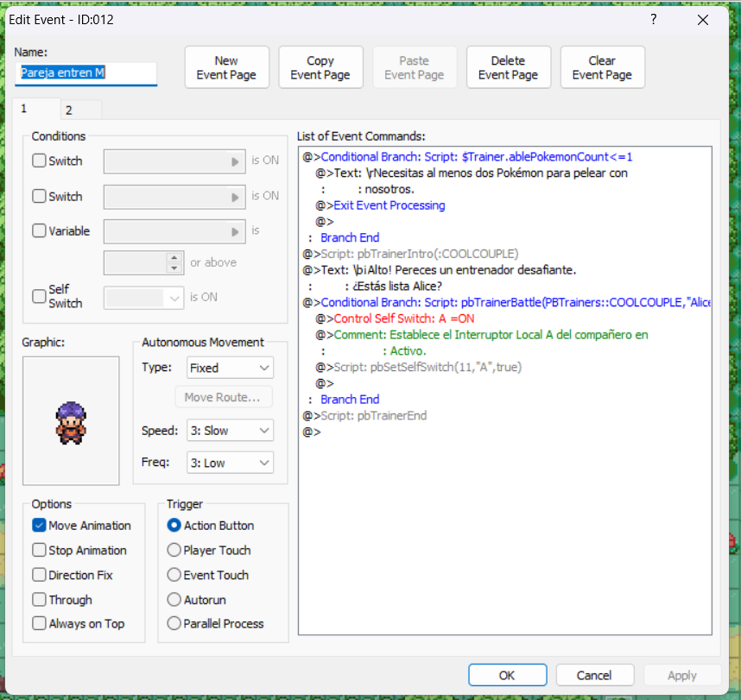
Task: Click the help question mark icon
Action: pyautogui.click(x=654, y=19)
